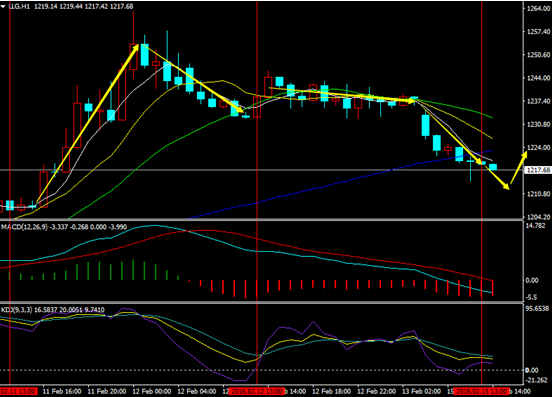This screenshot has height=397, width=552.
Task: Click the MACD scale value 14.782
Action: pos(535,226)
